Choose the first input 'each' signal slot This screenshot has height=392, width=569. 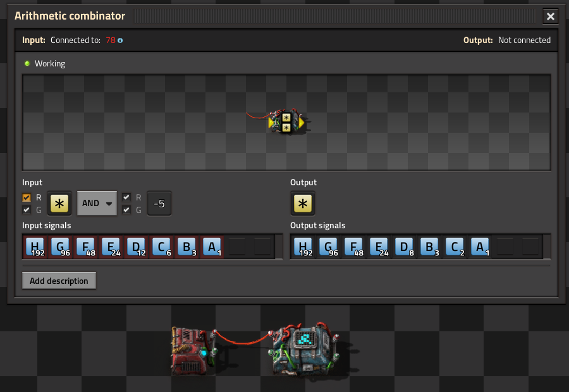pyautogui.click(x=59, y=203)
